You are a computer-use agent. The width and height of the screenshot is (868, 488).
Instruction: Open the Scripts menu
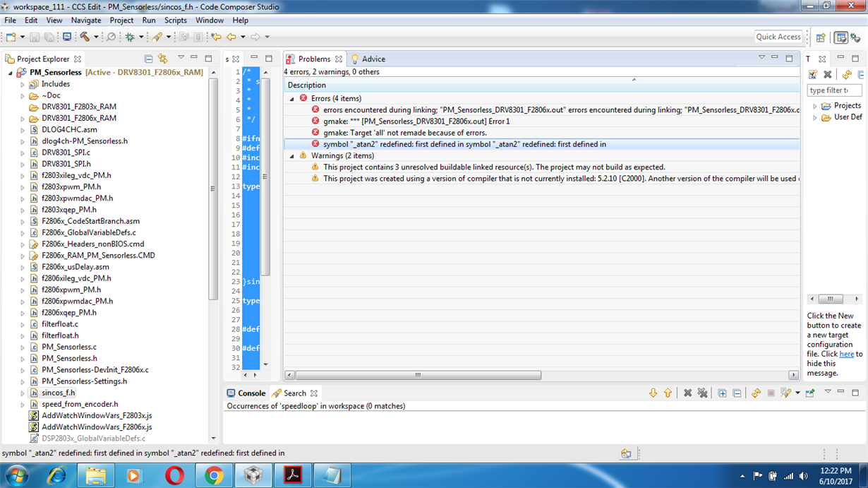175,20
